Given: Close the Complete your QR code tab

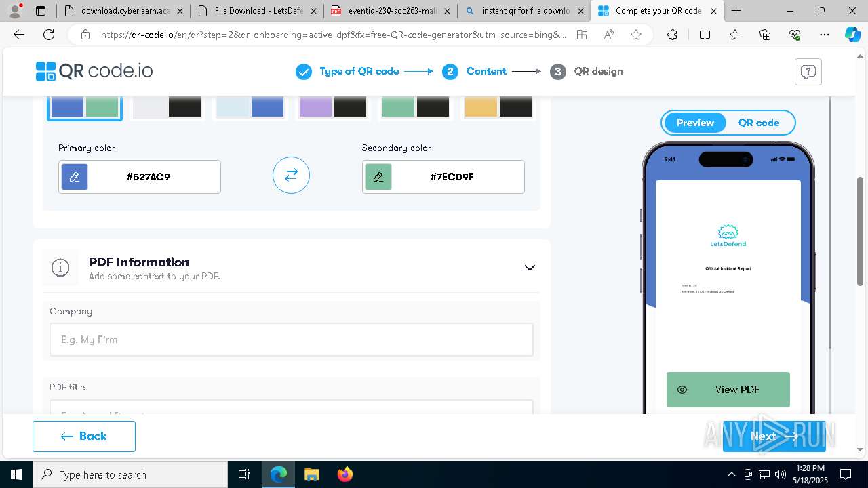Looking at the screenshot, I should (x=714, y=11).
